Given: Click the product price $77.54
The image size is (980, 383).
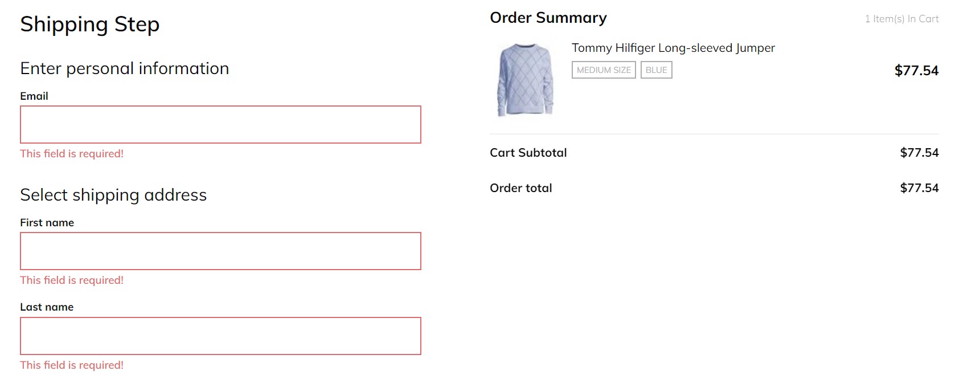Looking at the screenshot, I should click(x=916, y=71).
